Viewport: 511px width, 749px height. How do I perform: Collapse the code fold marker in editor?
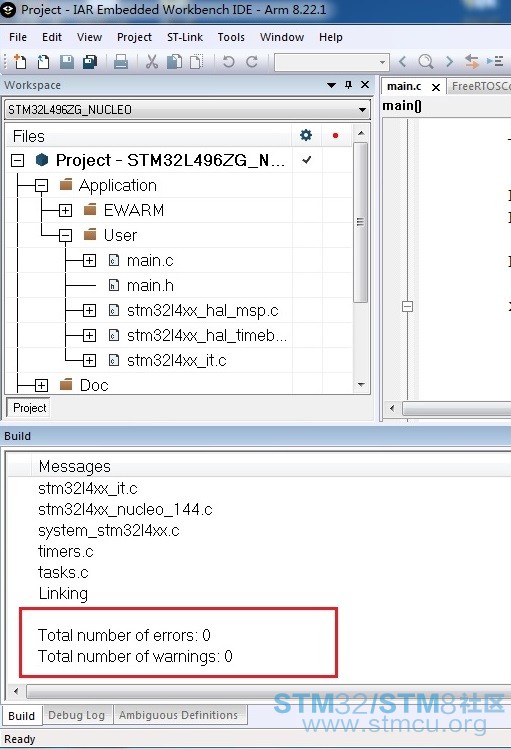pos(407,306)
